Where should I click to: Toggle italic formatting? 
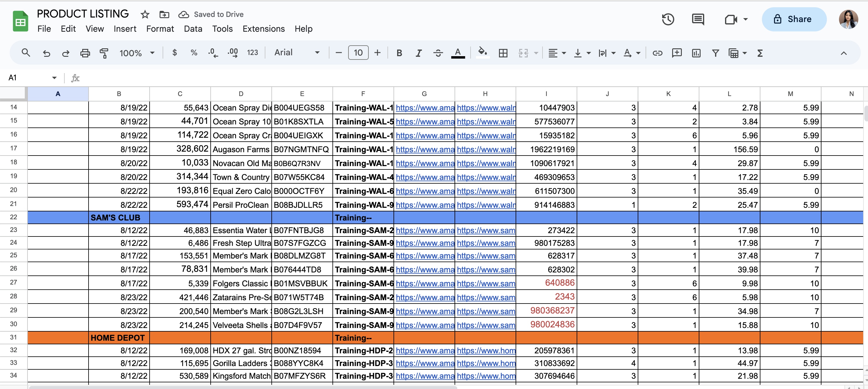click(x=419, y=53)
